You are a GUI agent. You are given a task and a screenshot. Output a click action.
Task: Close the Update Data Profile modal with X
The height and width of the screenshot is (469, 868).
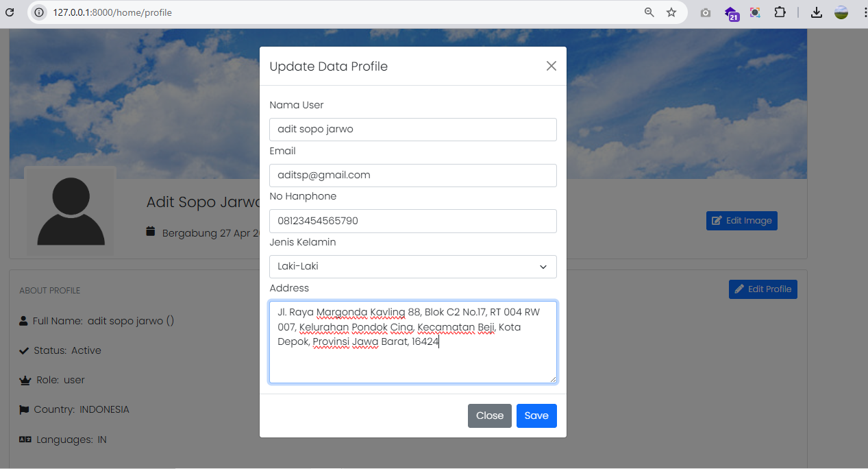click(x=551, y=66)
